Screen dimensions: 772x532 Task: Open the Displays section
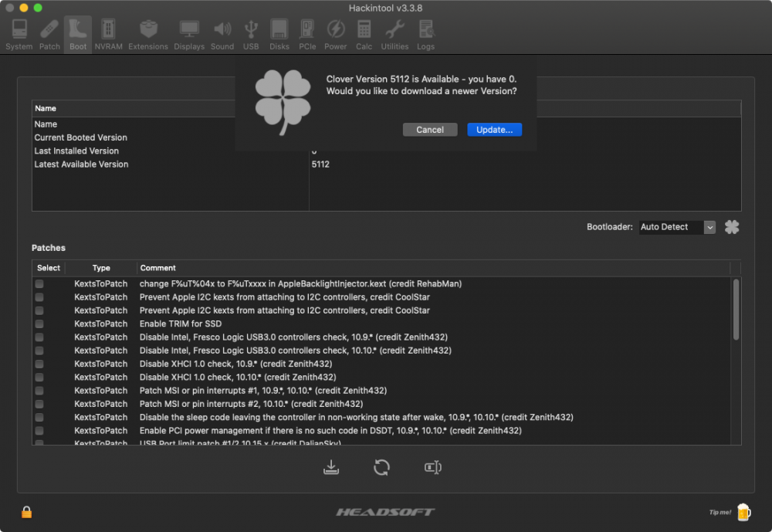[x=189, y=35]
